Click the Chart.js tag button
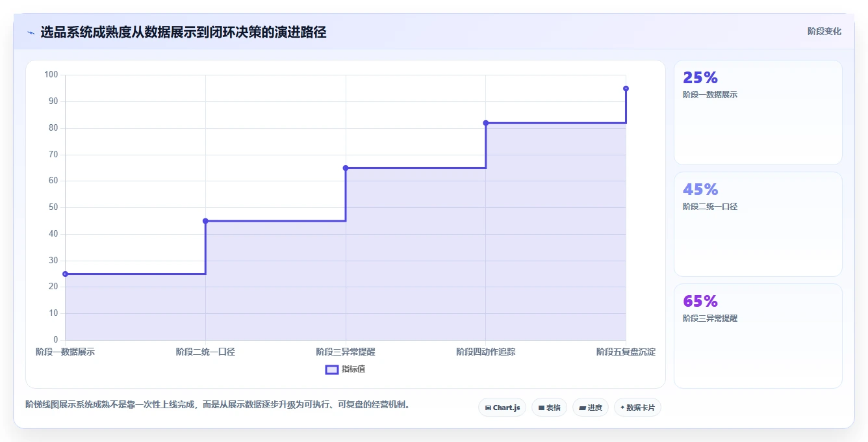Screen dimensions: 868x442 (x=502, y=408)
